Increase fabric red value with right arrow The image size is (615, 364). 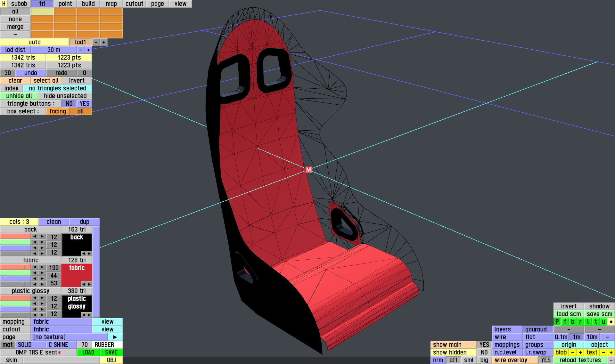tap(42, 267)
